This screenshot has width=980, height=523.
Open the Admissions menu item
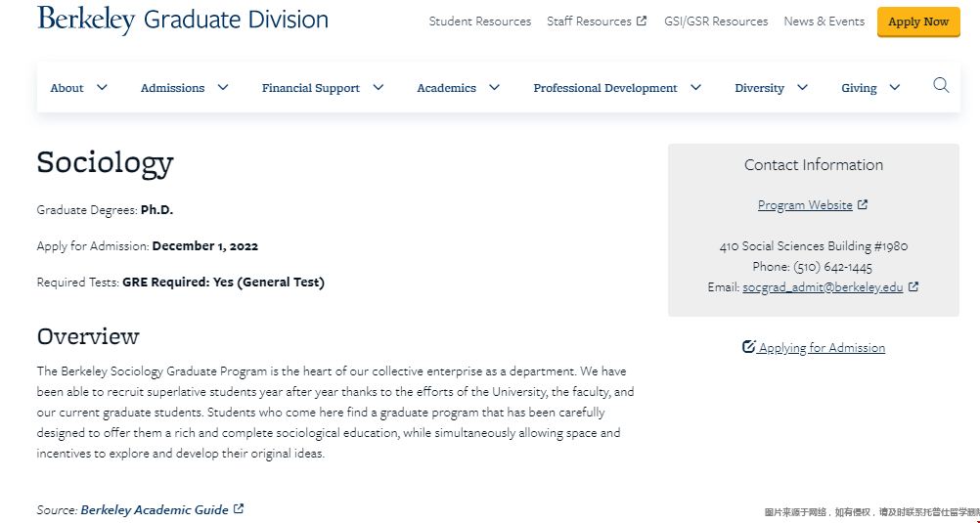(x=172, y=88)
